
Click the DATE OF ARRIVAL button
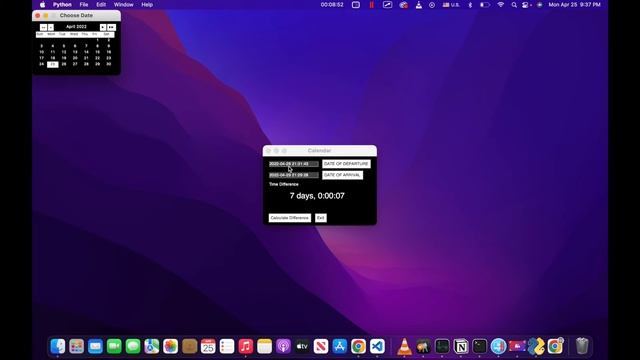click(342, 175)
